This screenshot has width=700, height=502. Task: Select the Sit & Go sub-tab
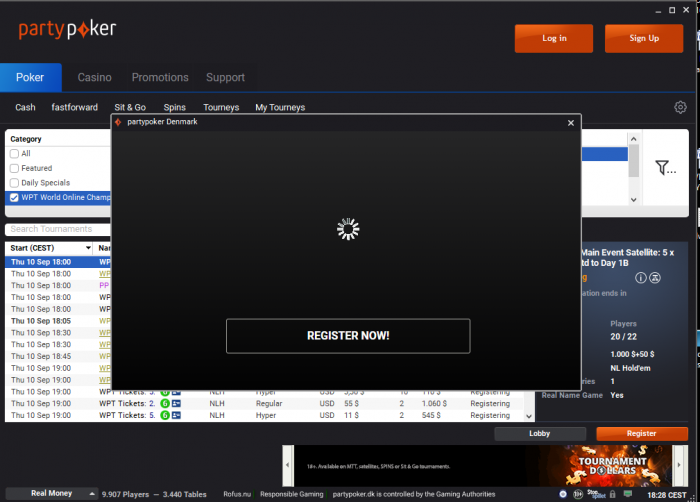[x=130, y=107]
